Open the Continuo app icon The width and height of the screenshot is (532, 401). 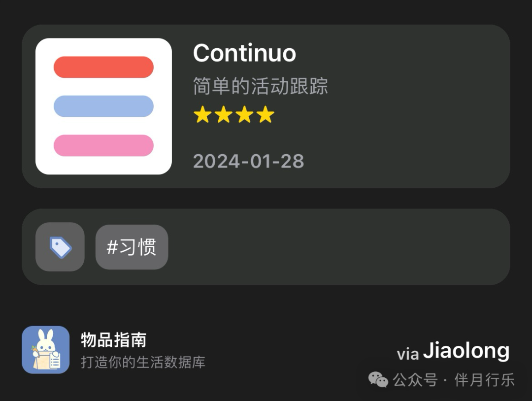[x=103, y=106]
